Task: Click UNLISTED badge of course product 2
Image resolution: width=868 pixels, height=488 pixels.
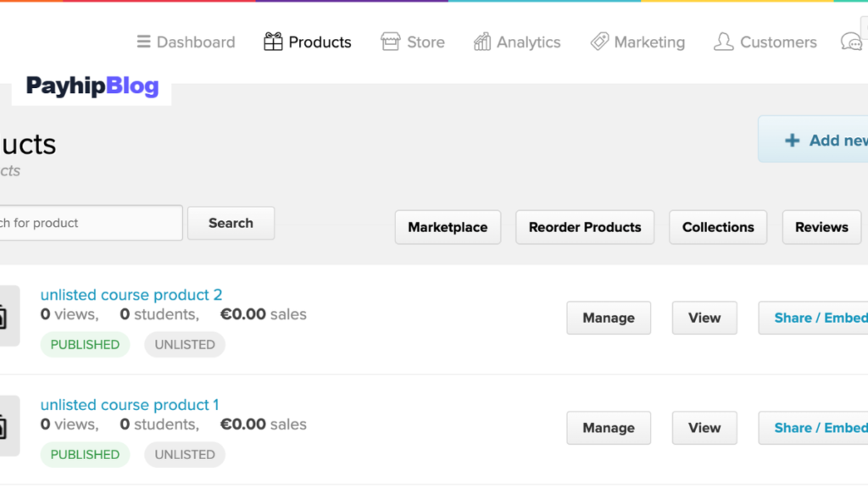Action: [x=185, y=344]
